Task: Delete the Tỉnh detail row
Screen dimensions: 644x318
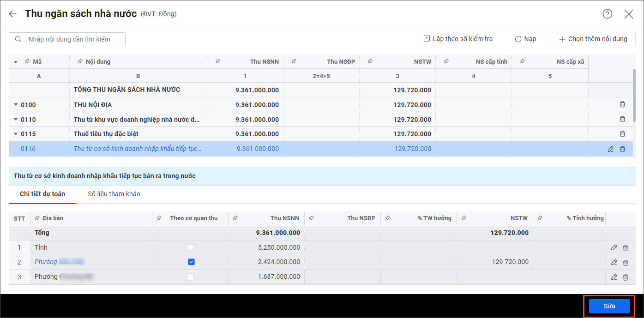Action: click(x=626, y=248)
